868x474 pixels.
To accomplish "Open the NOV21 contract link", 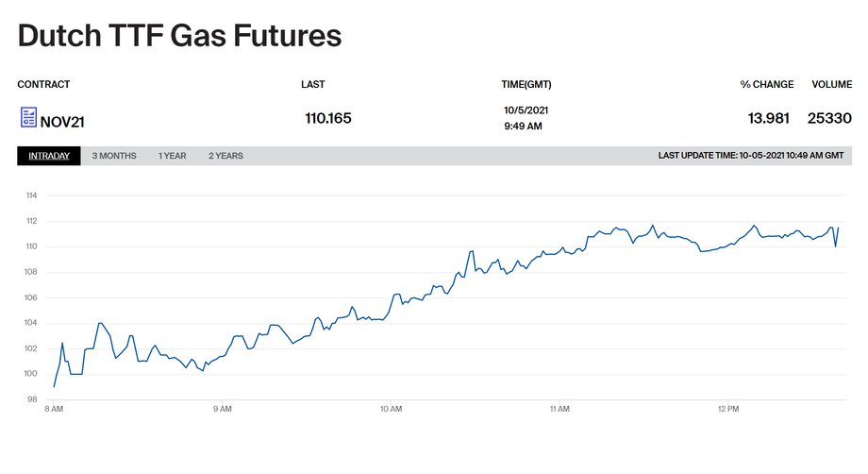I will tap(62, 122).
